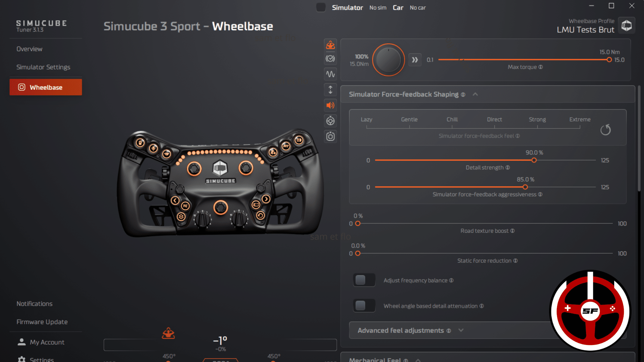Enable Wheel angle based detail attenuation
Screen dimensions: 644x362
(x=364, y=306)
